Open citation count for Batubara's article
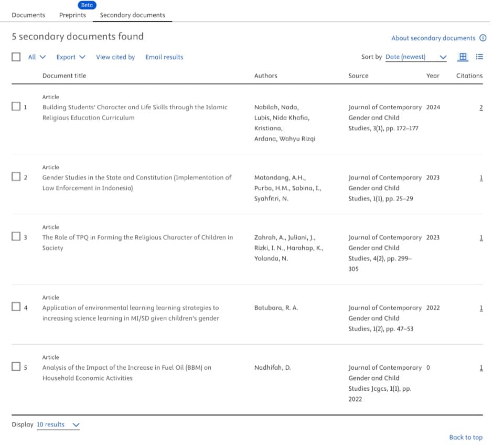The image size is (504, 447). tap(481, 307)
